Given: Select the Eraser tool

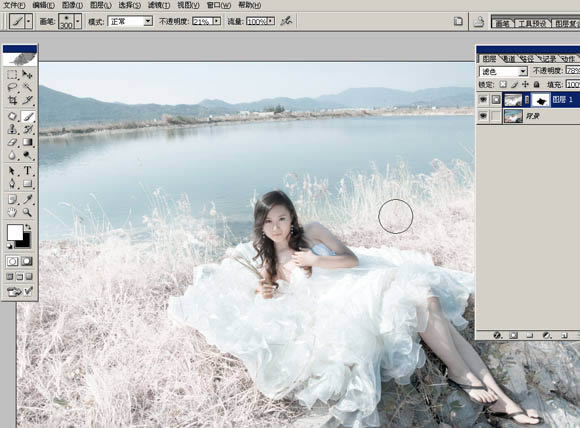Looking at the screenshot, I should click(12, 142).
